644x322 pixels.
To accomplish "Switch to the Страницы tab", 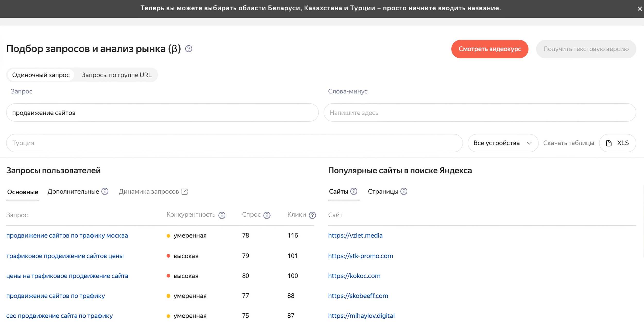I will (x=383, y=191).
